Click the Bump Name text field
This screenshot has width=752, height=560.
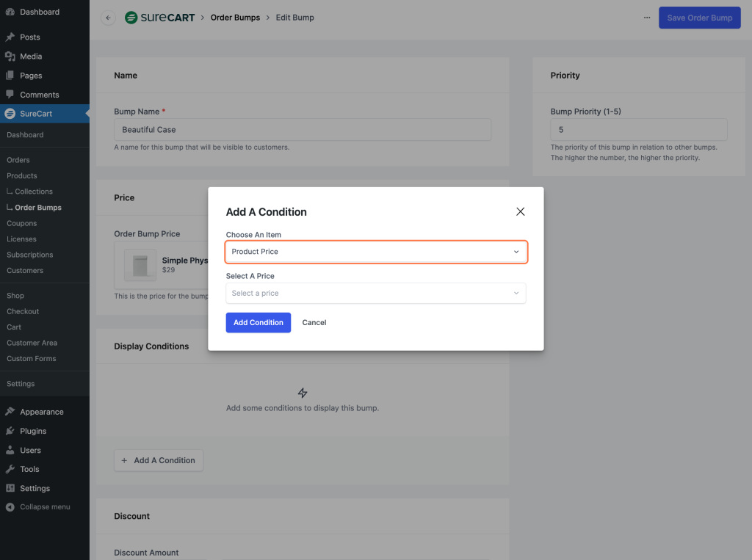(302, 130)
